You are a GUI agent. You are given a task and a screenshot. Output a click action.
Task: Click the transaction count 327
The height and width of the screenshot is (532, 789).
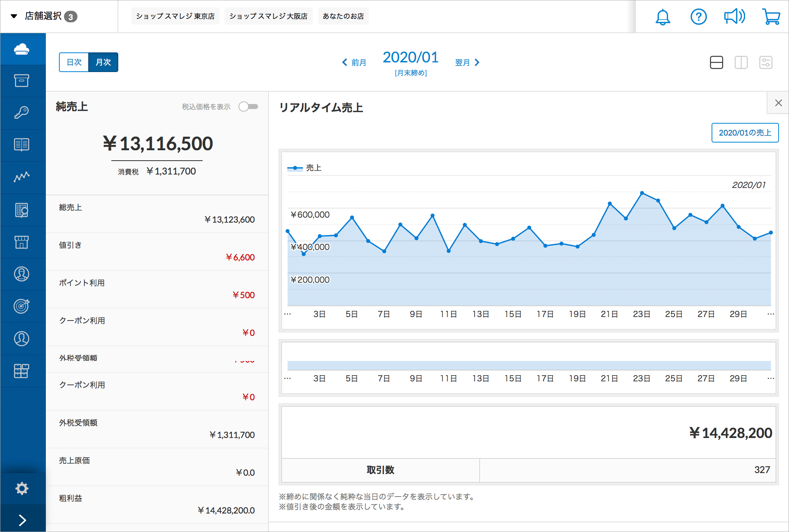coord(762,470)
